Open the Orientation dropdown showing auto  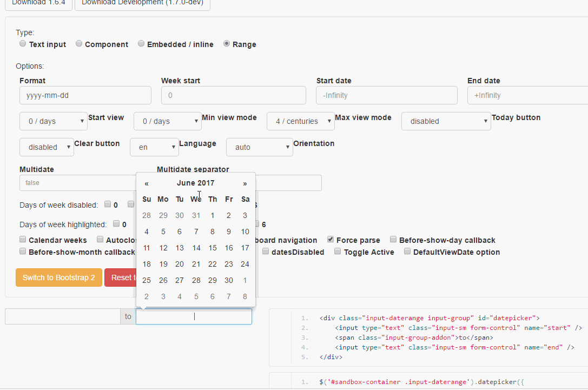tap(259, 147)
